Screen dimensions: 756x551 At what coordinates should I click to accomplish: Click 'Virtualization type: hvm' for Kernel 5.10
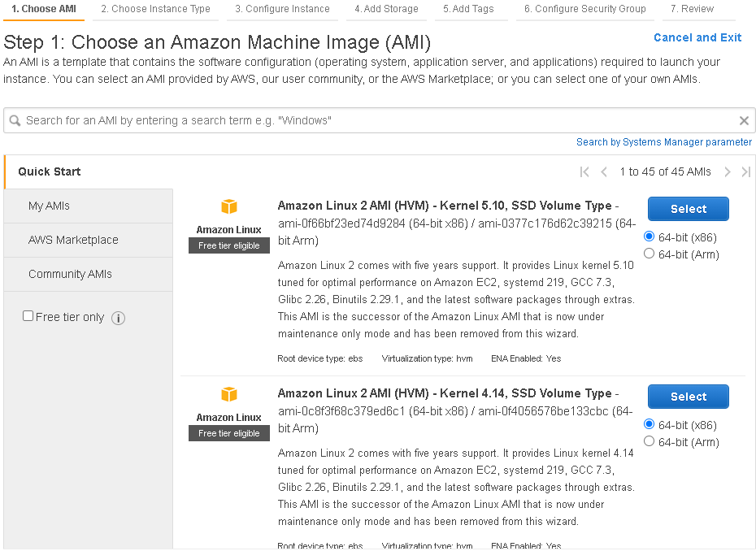point(427,358)
